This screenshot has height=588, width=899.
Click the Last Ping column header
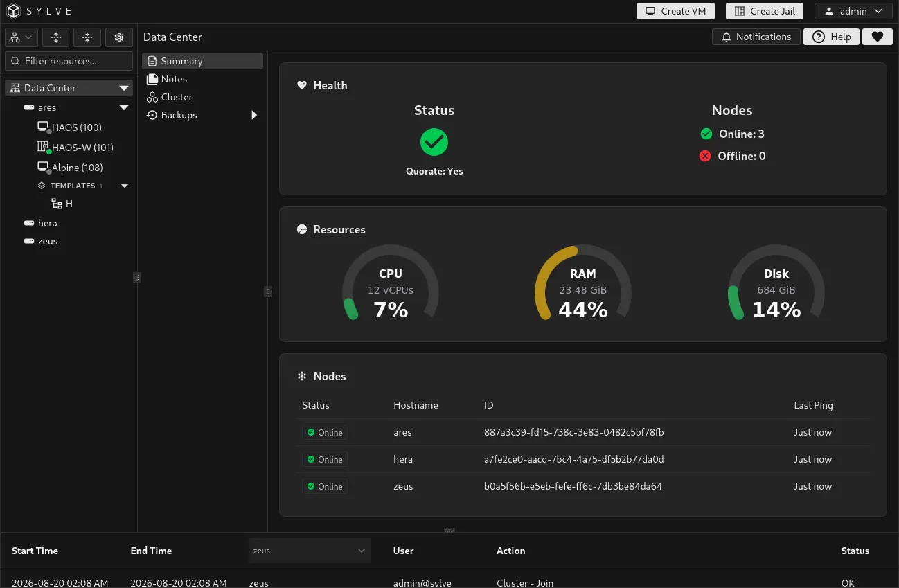[x=813, y=405]
